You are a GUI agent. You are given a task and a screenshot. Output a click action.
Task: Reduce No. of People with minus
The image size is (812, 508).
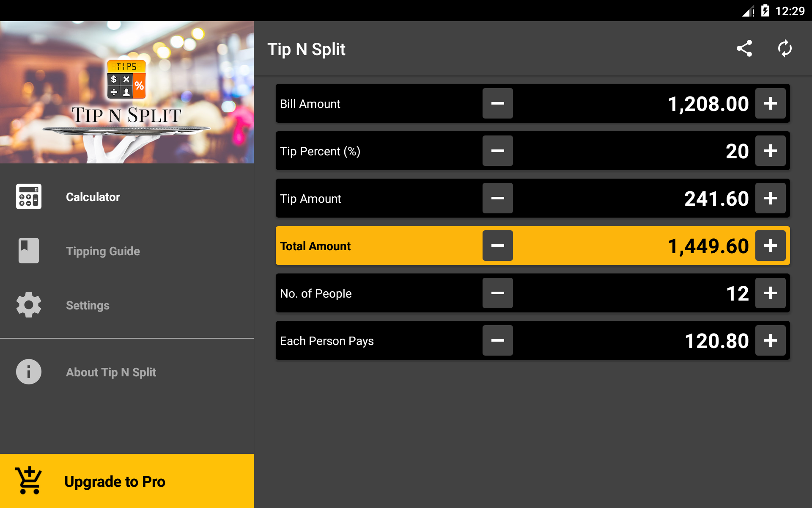click(x=498, y=293)
